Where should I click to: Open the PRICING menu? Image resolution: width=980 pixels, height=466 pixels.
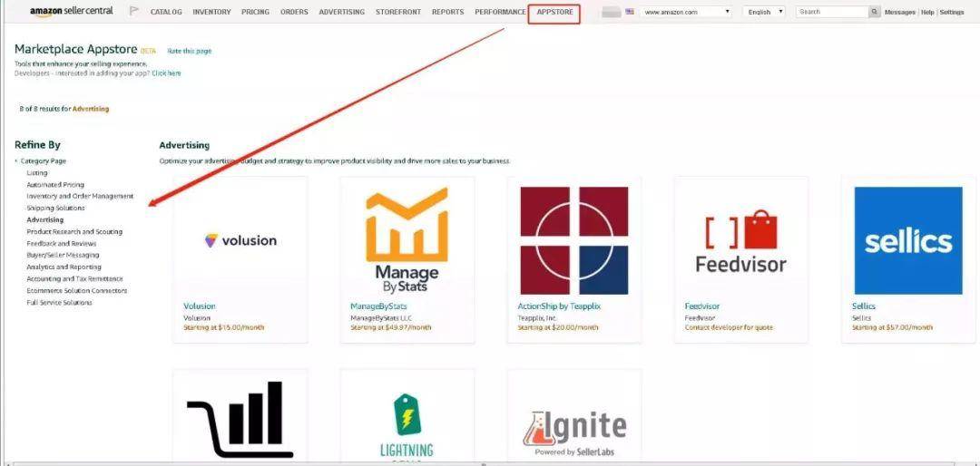tap(256, 12)
